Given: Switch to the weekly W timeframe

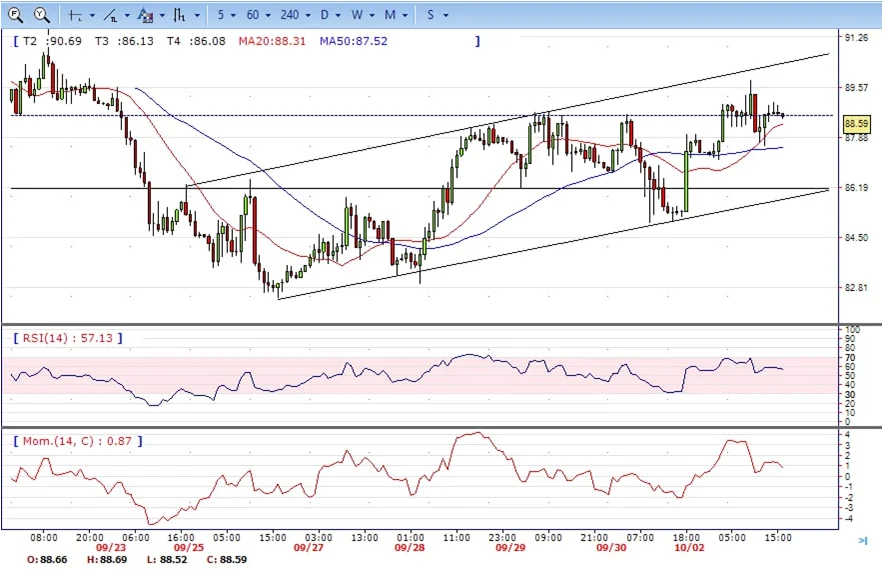Looking at the screenshot, I should pos(357,15).
